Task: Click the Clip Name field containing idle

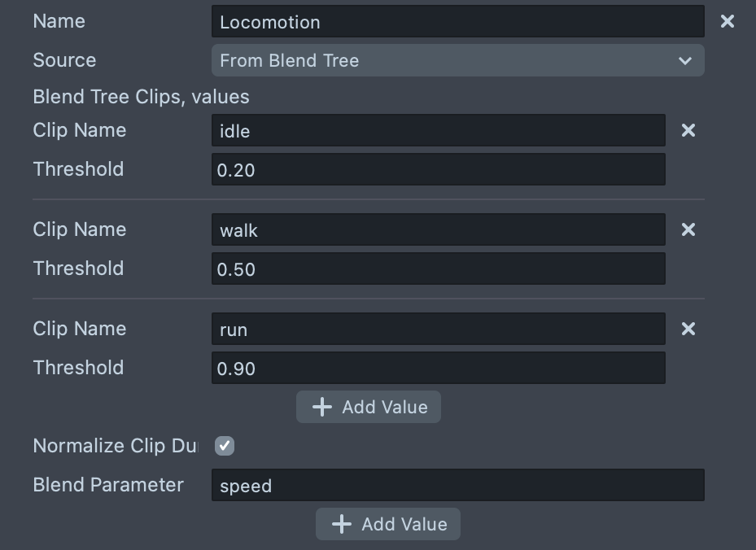Action: [438, 131]
